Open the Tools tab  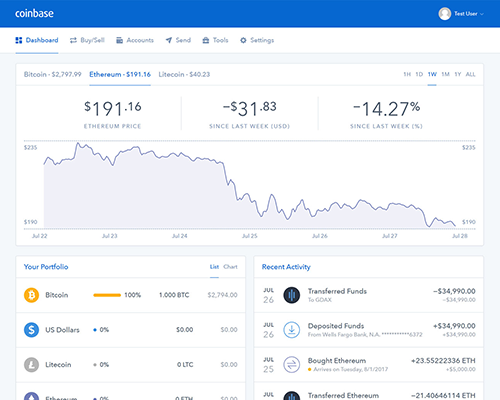[x=215, y=40]
